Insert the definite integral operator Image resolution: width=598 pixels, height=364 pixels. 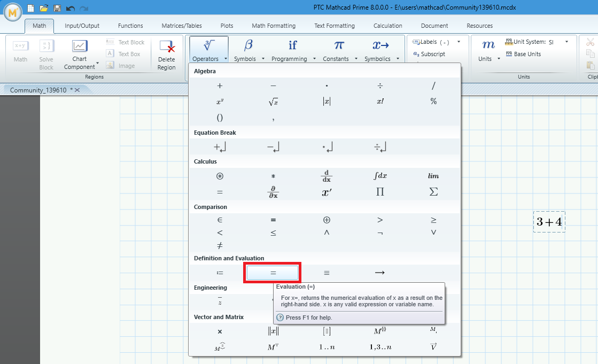click(380, 176)
